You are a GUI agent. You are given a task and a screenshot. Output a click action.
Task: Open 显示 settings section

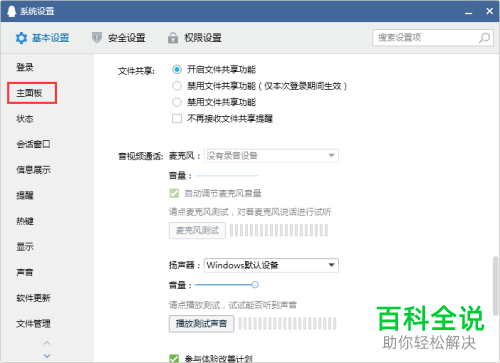pyautogui.click(x=25, y=247)
